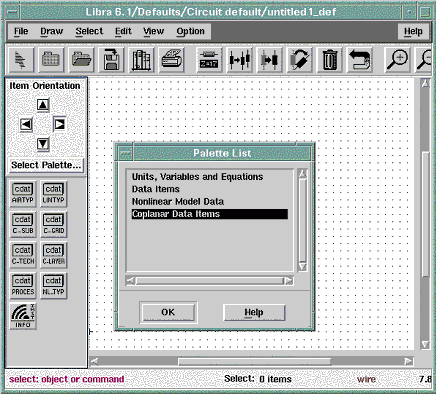Open the Draw menu
The image size is (436, 394).
pyautogui.click(x=52, y=31)
